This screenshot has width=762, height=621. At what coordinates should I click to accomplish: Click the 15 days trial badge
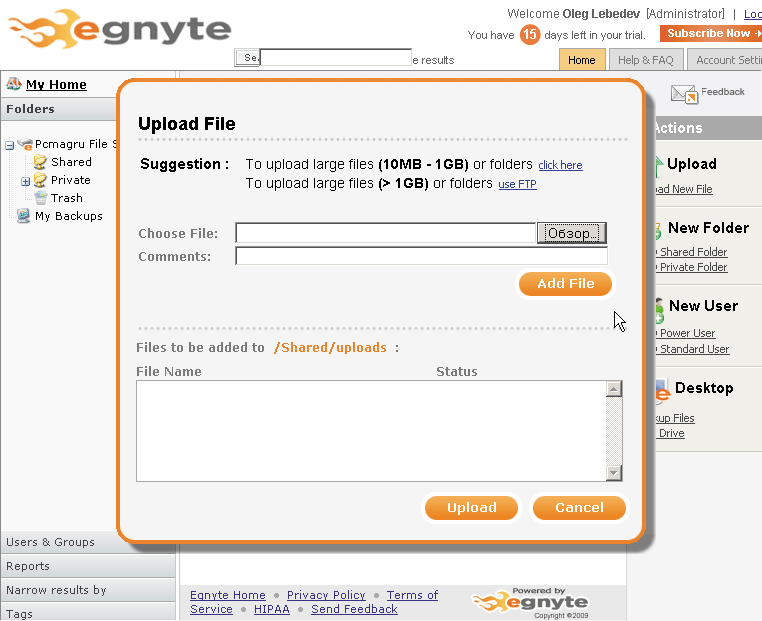[x=530, y=35]
